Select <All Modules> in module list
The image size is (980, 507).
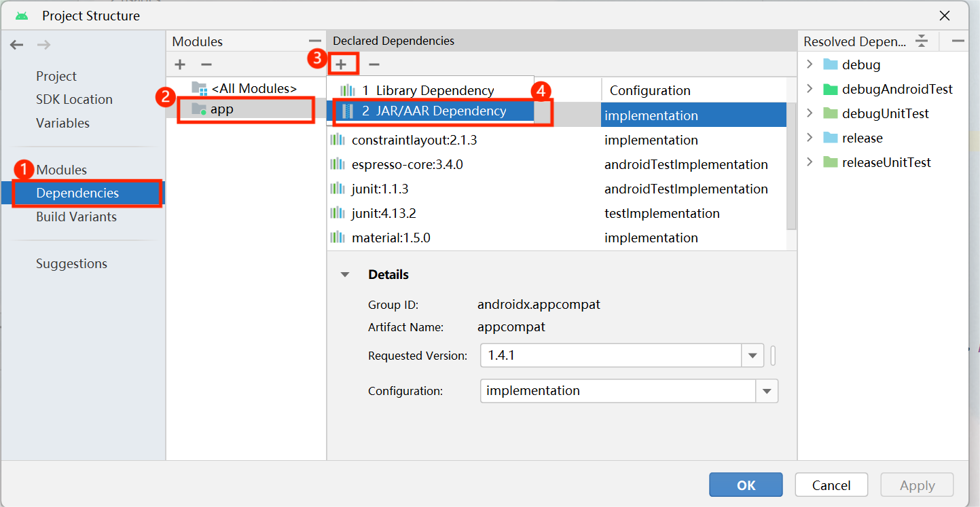click(246, 88)
